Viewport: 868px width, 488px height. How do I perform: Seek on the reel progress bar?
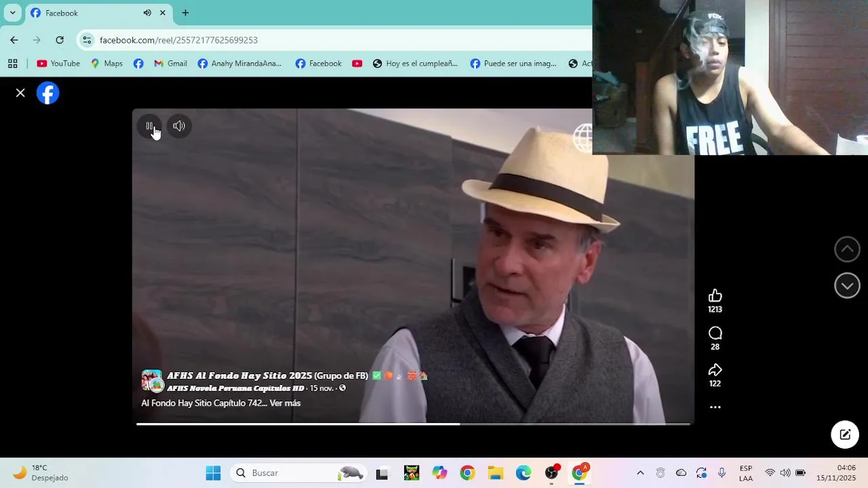tap(413, 424)
